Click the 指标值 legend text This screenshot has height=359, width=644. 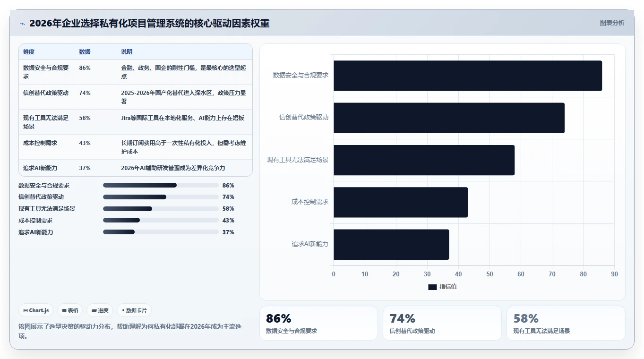[448, 287]
